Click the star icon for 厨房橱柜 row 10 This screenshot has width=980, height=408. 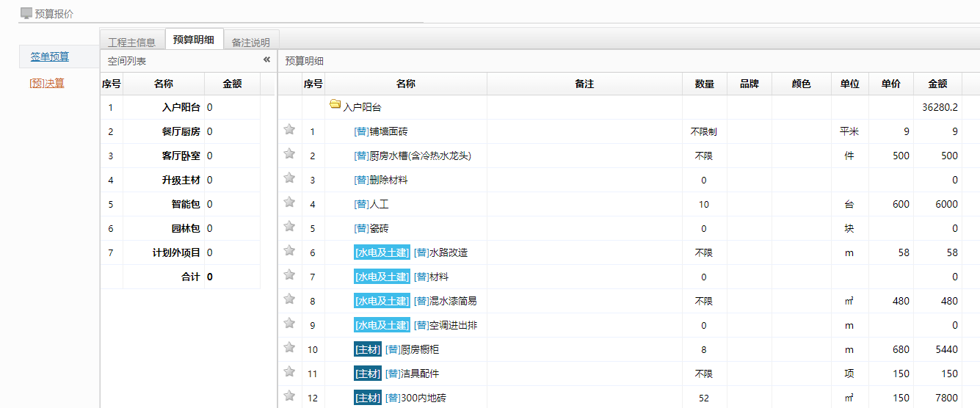tap(289, 348)
